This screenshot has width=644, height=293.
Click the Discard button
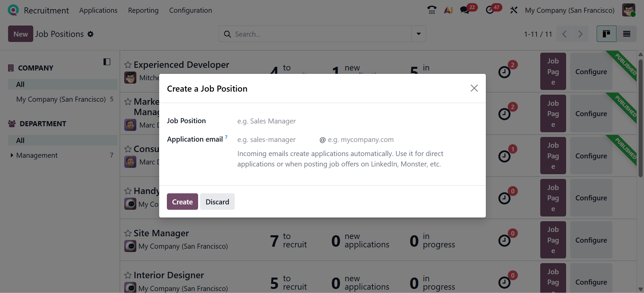217,202
